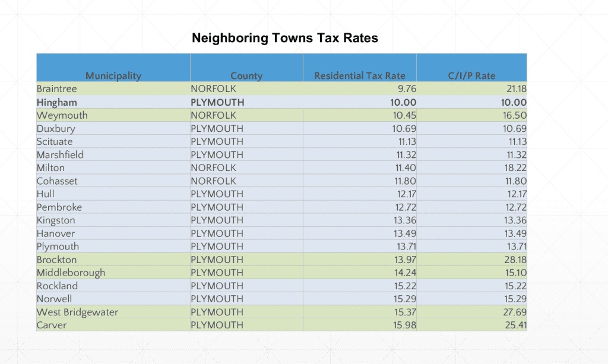This screenshot has width=608, height=364.
Task: Click the C/I/P Rate column header
Action: click(x=471, y=75)
